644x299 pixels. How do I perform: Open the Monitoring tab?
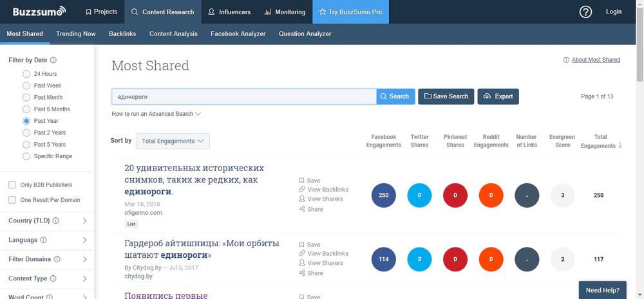click(285, 12)
